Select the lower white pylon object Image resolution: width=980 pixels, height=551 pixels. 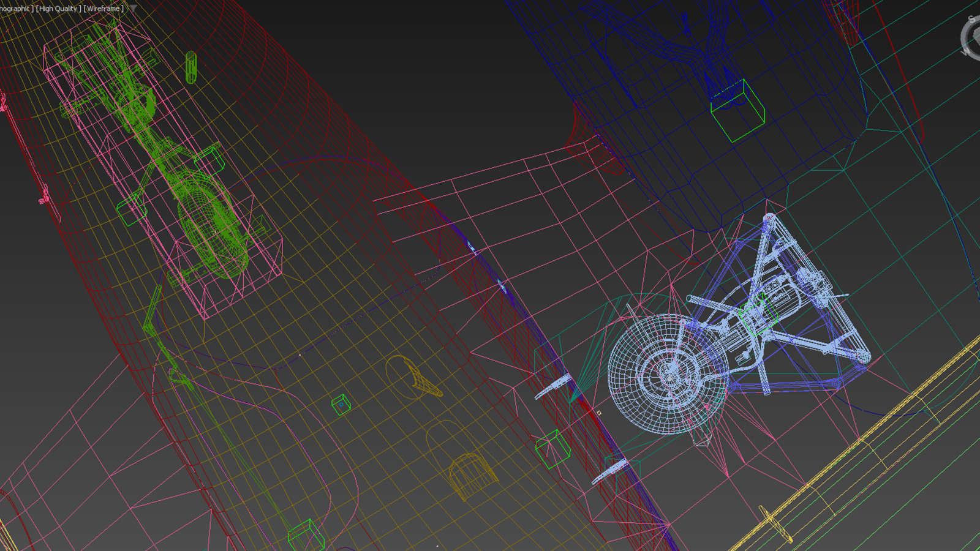[609, 473]
